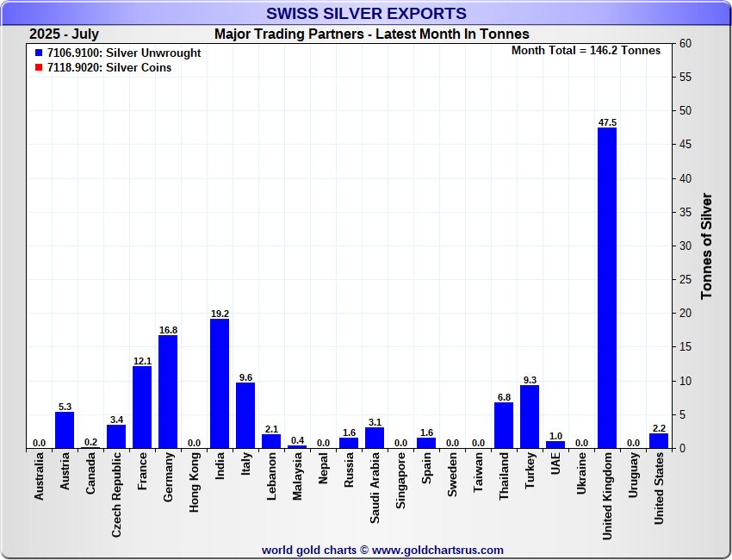The image size is (732, 560).
Task: Select the India bar in the chart
Action: point(220,383)
